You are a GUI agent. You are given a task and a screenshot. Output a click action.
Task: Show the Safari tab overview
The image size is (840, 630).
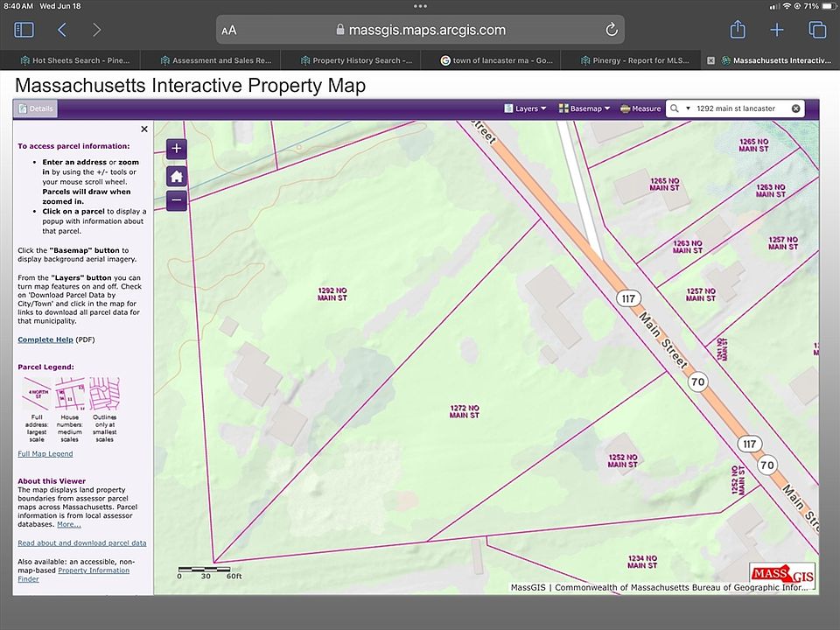click(x=817, y=30)
